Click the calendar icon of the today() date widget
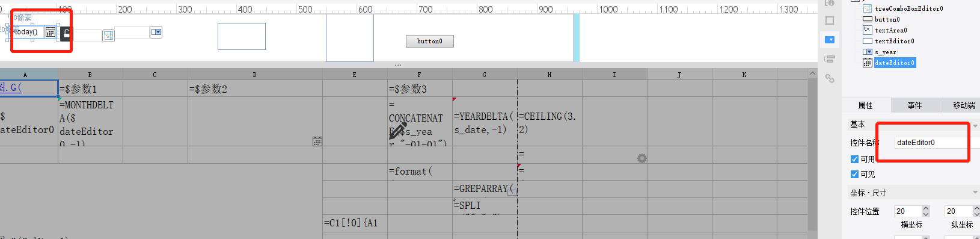The image size is (980, 239). pyautogui.click(x=51, y=32)
